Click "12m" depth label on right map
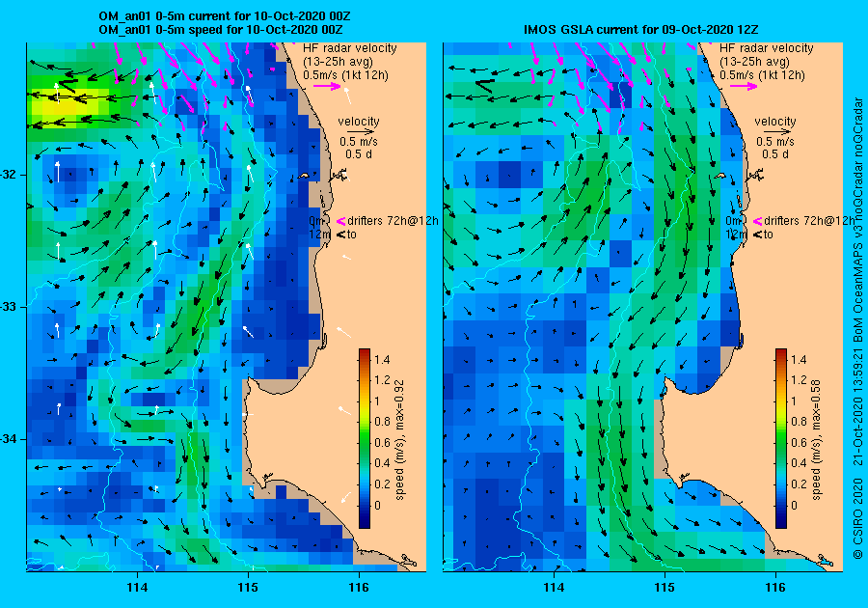868x608 pixels. tap(737, 235)
